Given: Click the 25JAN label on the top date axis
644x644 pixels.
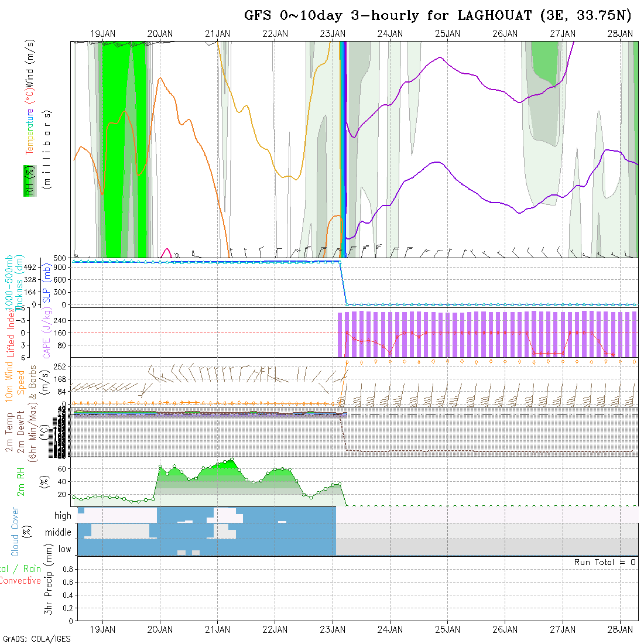Looking at the screenshot, I should 448,34.
